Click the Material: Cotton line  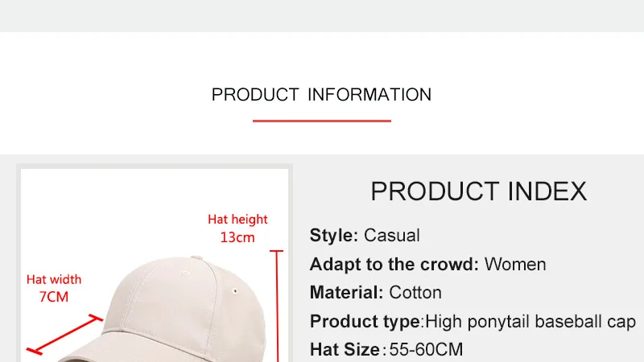coord(375,293)
